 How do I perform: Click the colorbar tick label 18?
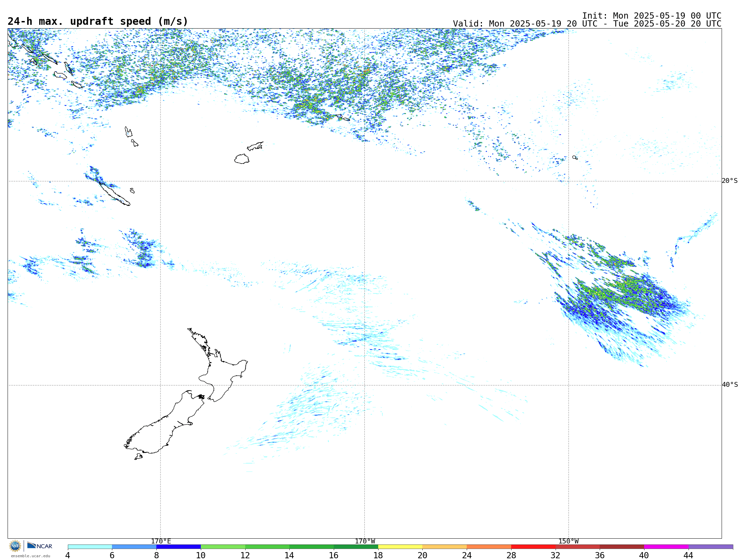378,555
